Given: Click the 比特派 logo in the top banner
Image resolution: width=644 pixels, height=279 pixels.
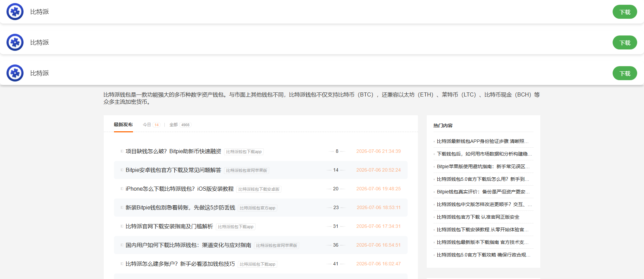Looking at the screenshot, I should (x=15, y=12).
